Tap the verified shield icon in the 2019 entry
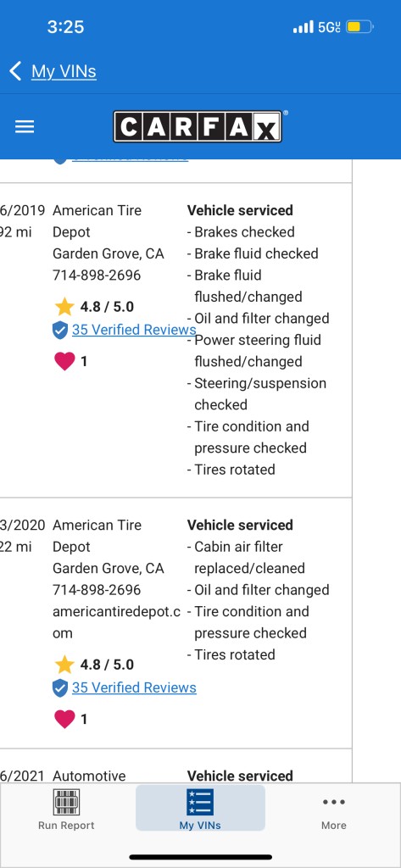The width and height of the screenshot is (401, 868). (x=60, y=331)
